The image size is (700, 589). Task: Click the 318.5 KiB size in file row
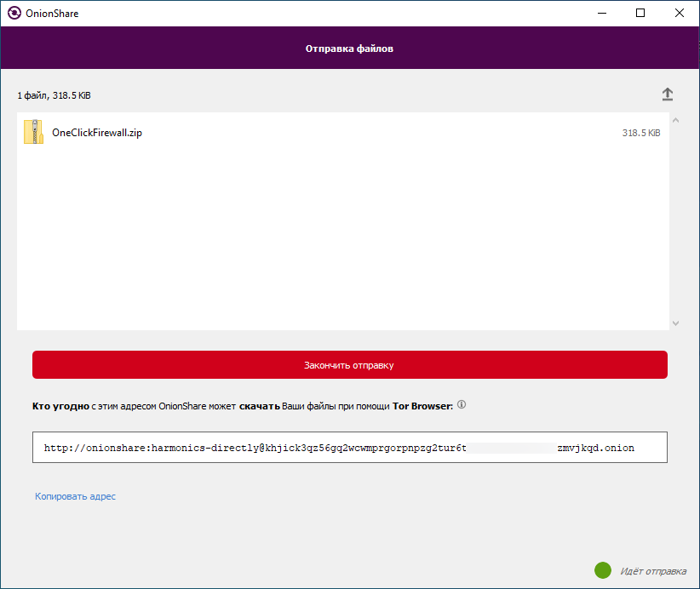[x=640, y=133]
